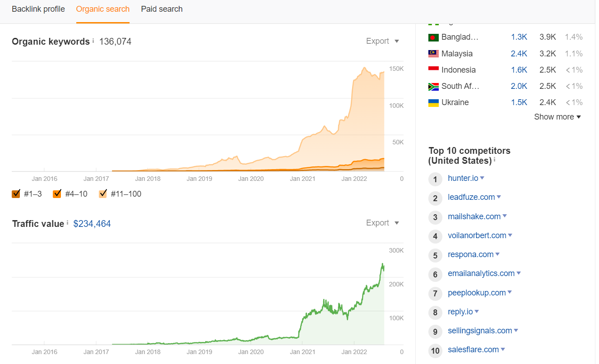
Task: Open the respona.com competitor link
Action: coord(471,254)
